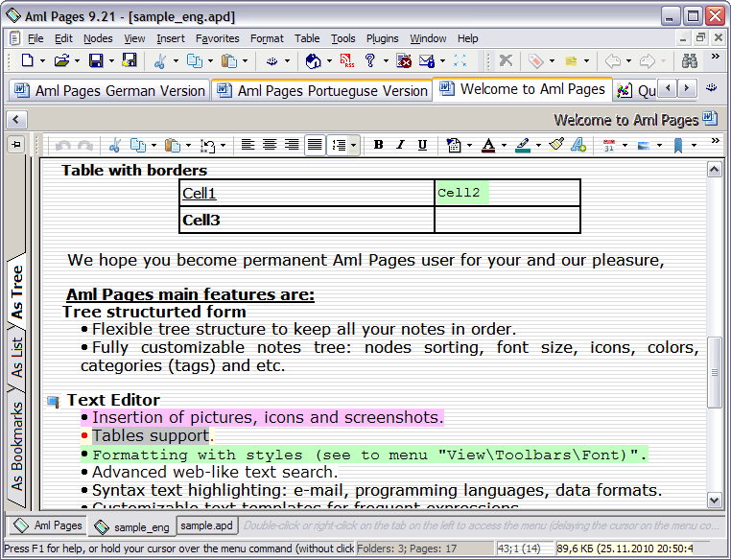This screenshot has height=560, width=731.
Task: Collapse panel with left arrow button
Action: pos(16,120)
